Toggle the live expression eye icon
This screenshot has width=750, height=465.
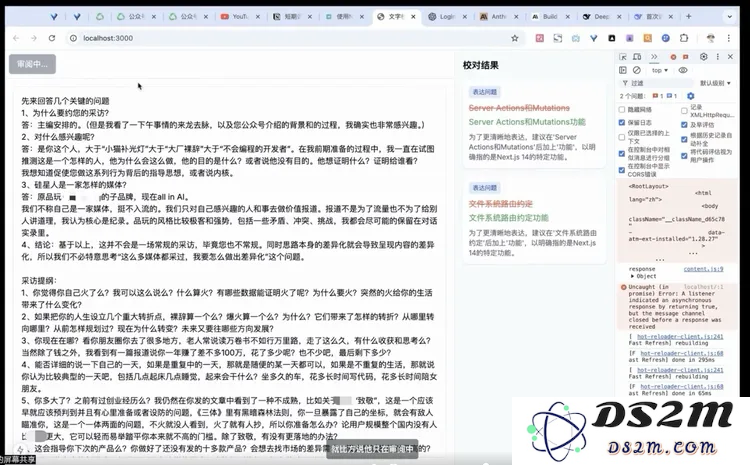click(683, 70)
